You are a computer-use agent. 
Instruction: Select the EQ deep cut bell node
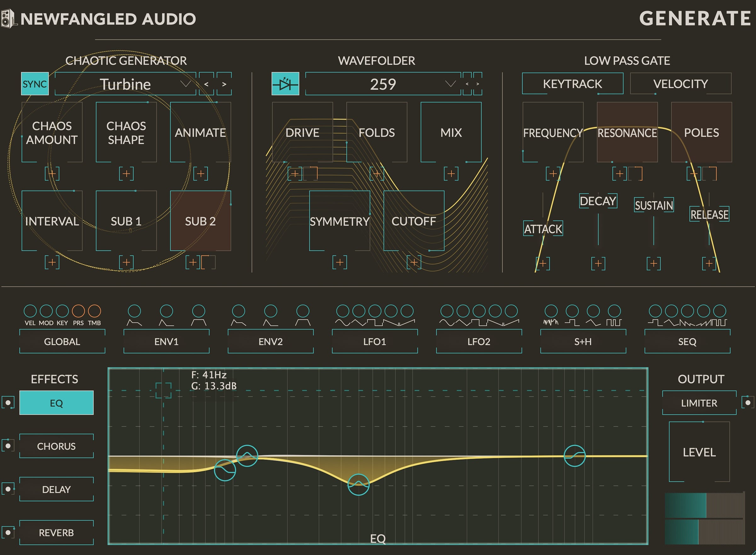coord(358,484)
